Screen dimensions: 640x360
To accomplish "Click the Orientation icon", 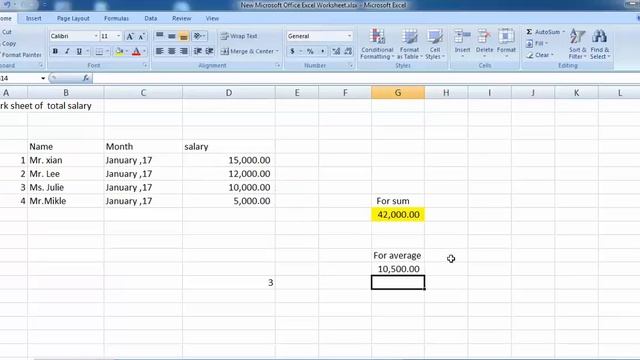I will [198, 36].
